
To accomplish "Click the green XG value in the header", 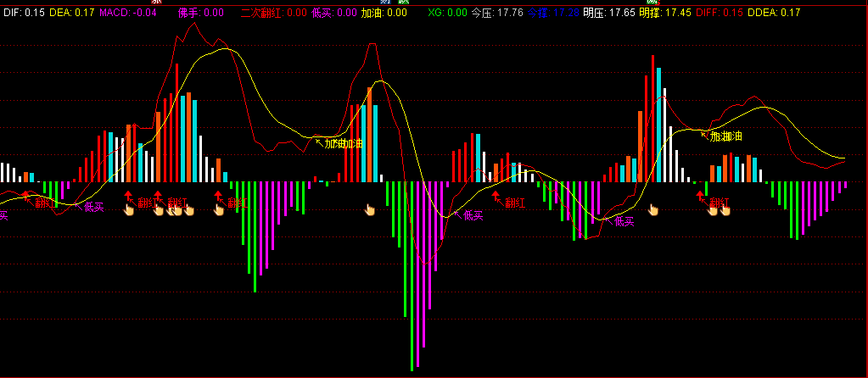I will [x=447, y=13].
